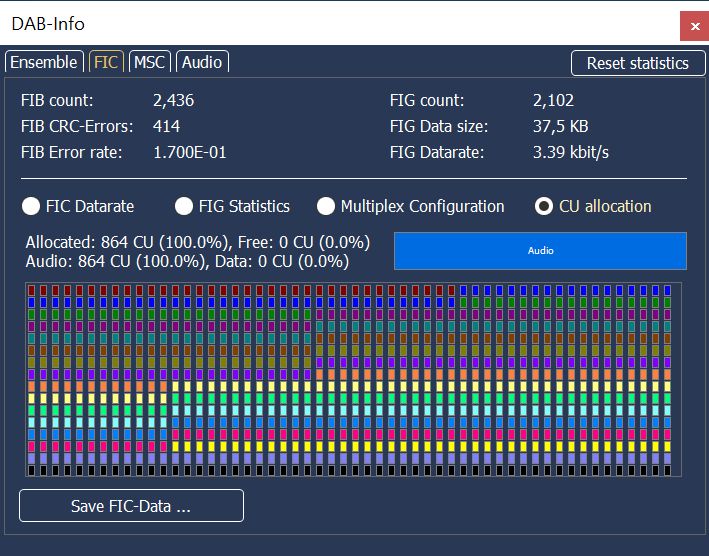Viewport: 709px width, 556px height.
Task: Go to the Audio tab
Action: coord(202,62)
